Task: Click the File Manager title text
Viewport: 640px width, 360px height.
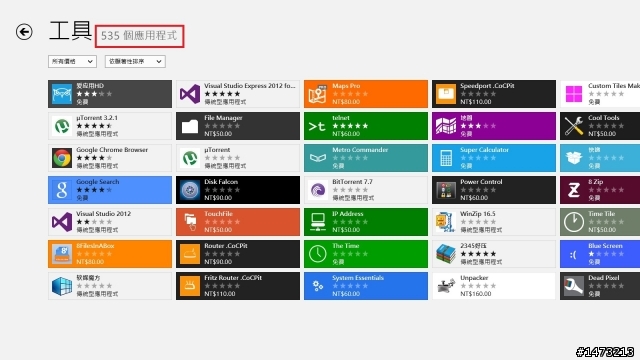Action: pos(223,118)
